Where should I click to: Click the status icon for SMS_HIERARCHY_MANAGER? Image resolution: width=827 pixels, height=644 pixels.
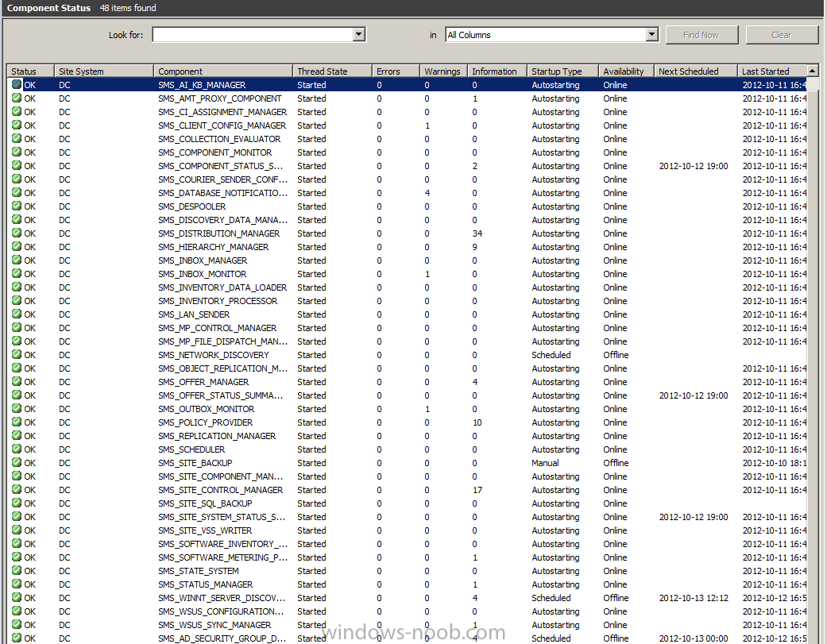click(x=17, y=247)
